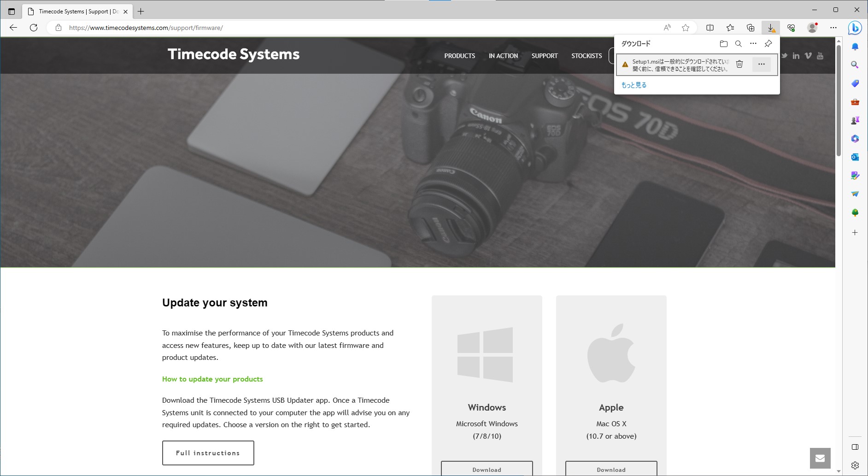Open the Drop send icon in sidebar

coord(855,194)
